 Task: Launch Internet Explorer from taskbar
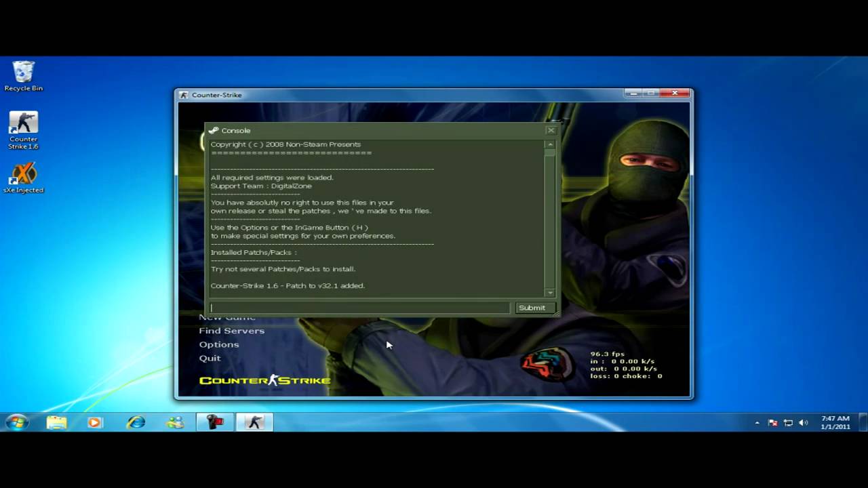point(136,422)
